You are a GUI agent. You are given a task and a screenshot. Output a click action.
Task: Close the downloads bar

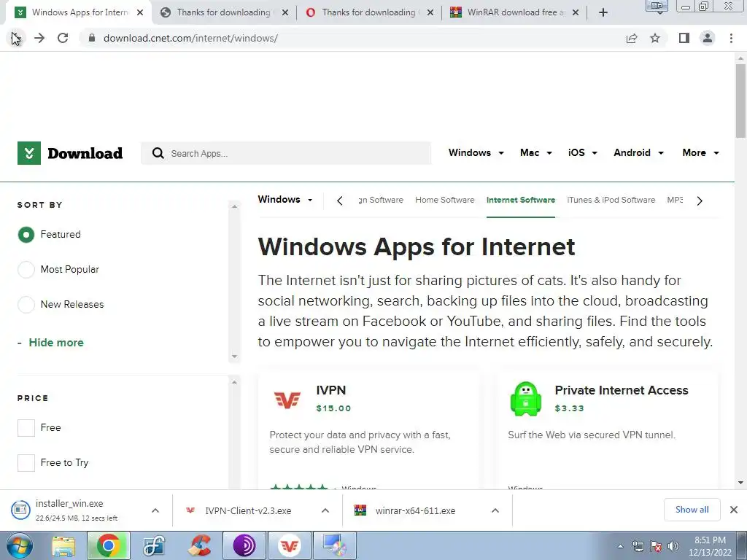tap(734, 510)
